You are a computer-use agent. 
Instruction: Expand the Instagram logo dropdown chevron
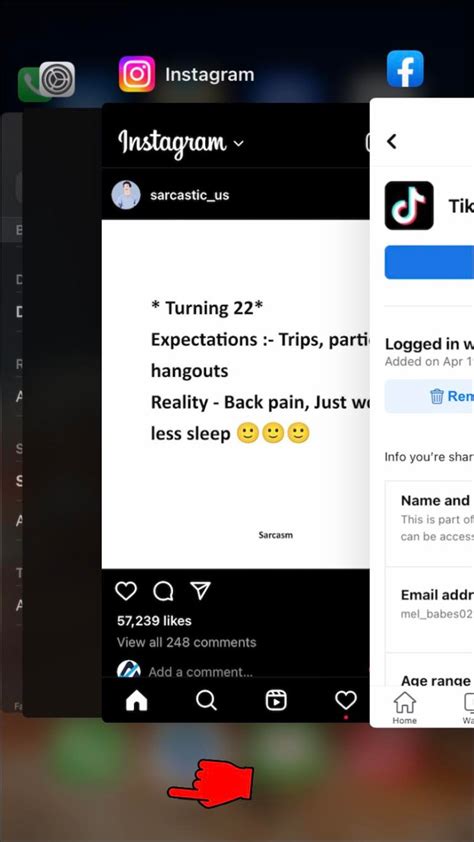pos(239,143)
